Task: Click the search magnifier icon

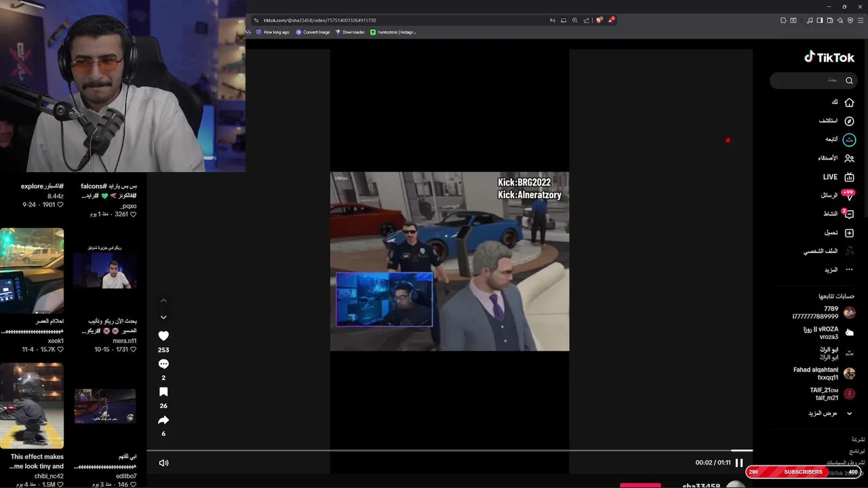Action: [x=849, y=80]
